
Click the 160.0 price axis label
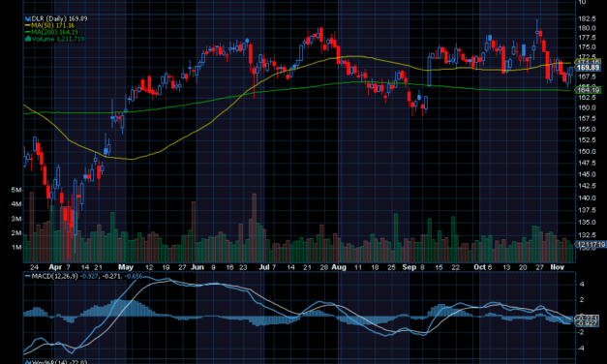[x=587, y=107]
